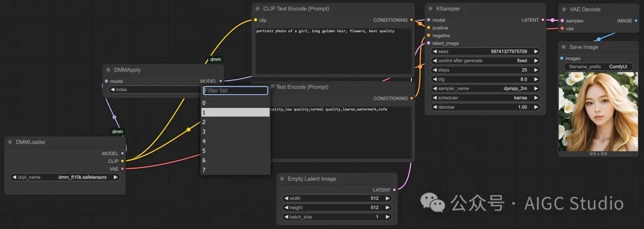This screenshot has width=644, height=229.
Task: Decrease the seed value with left arrow
Action: point(435,52)
